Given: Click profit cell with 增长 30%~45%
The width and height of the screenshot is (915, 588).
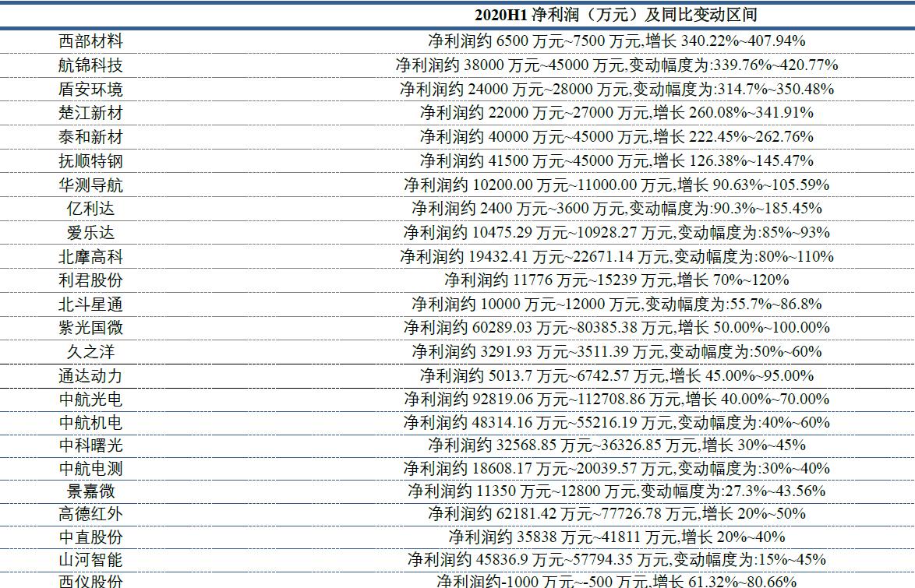Looking at the screenshot, I should coord(616,445).
